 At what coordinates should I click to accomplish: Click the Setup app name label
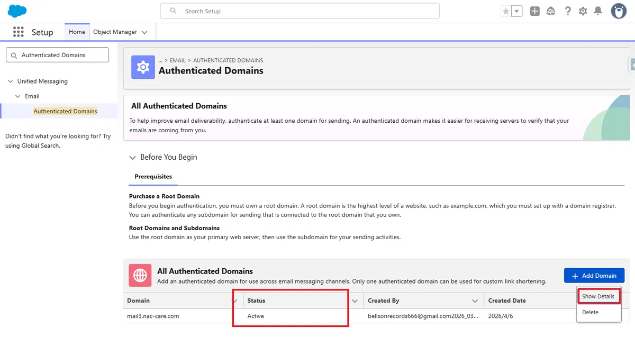42,32
